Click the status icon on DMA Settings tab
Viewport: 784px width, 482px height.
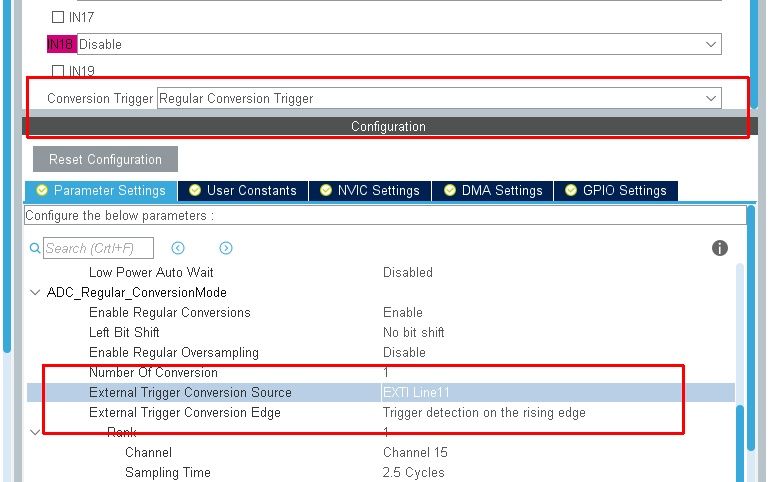(450, 190)
